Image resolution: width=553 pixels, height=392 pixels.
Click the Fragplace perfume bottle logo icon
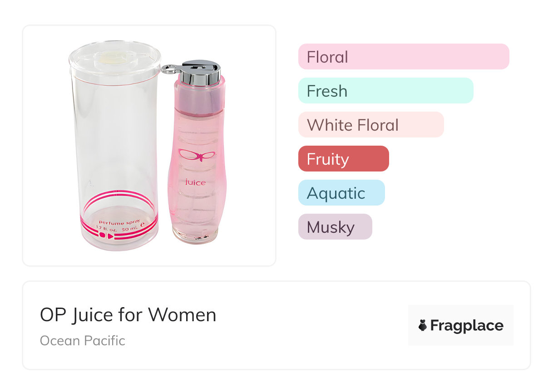[x=423, y=326]
